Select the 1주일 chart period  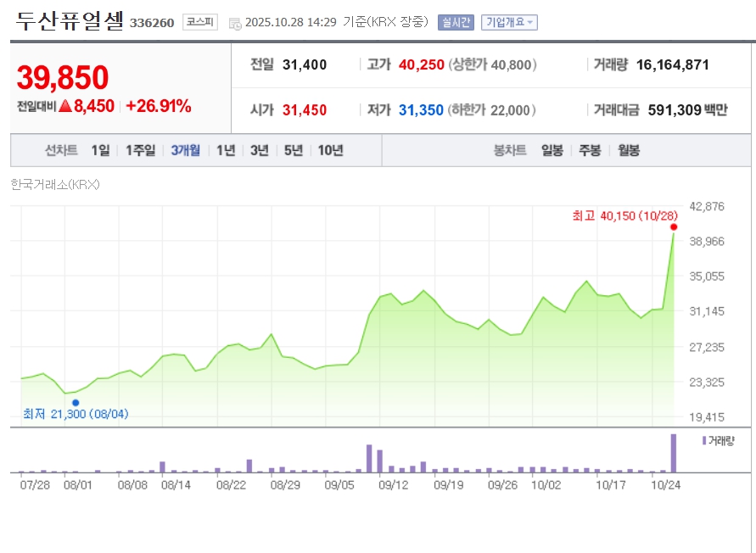pos(140,150)
